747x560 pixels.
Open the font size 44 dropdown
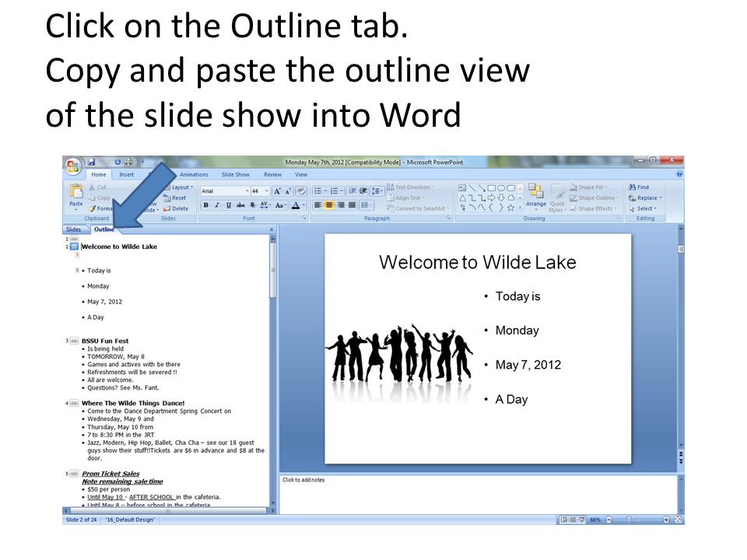pyautogui.click(x=266, y=191)
